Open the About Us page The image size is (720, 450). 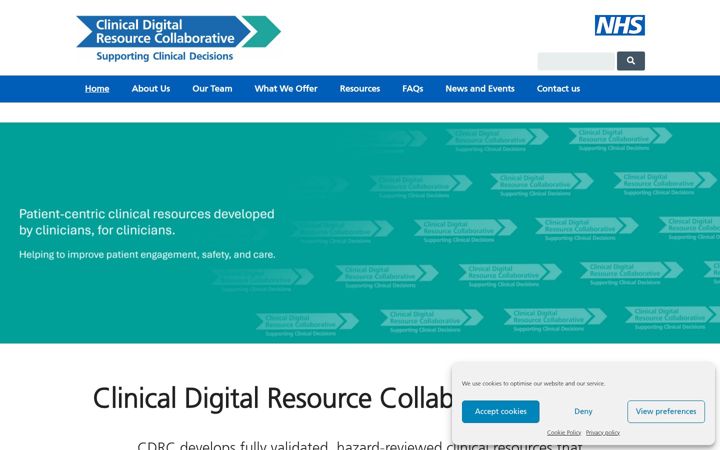click(151, 89)
